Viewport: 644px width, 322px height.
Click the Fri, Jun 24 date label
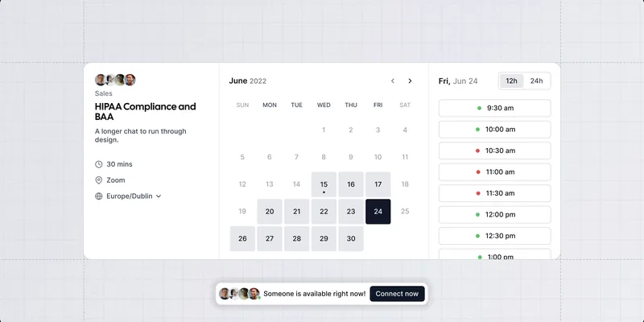[x=458, y=81]
